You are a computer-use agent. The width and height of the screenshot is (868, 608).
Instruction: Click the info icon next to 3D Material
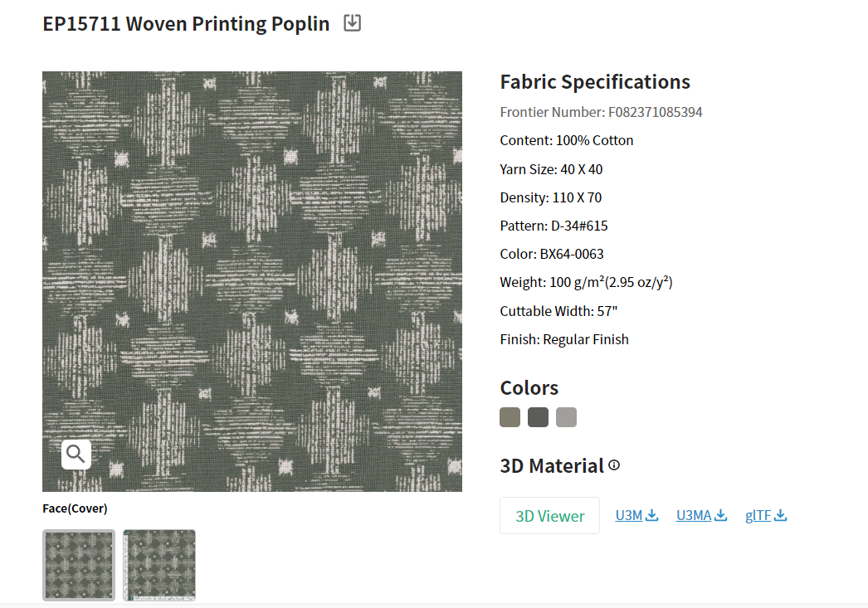(x=613, y=465)
